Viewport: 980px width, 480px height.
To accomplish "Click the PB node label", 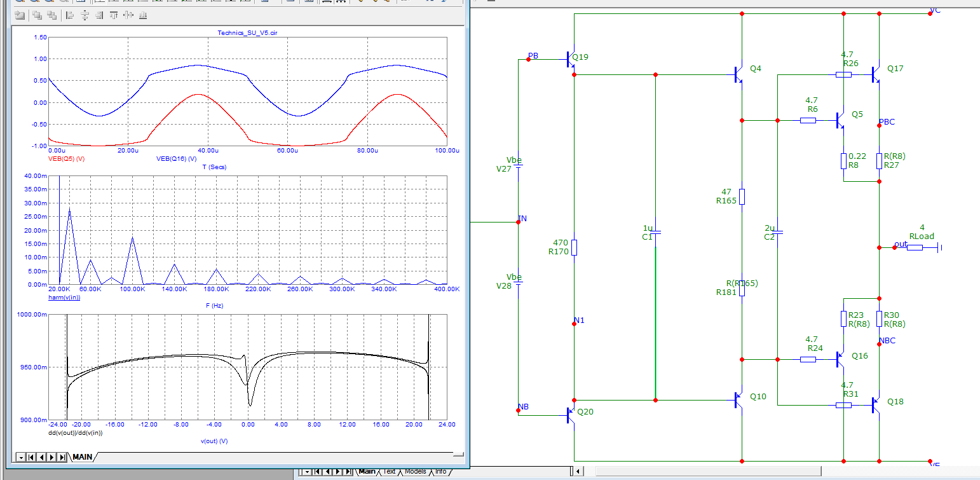I will click(x=533, y=56).
